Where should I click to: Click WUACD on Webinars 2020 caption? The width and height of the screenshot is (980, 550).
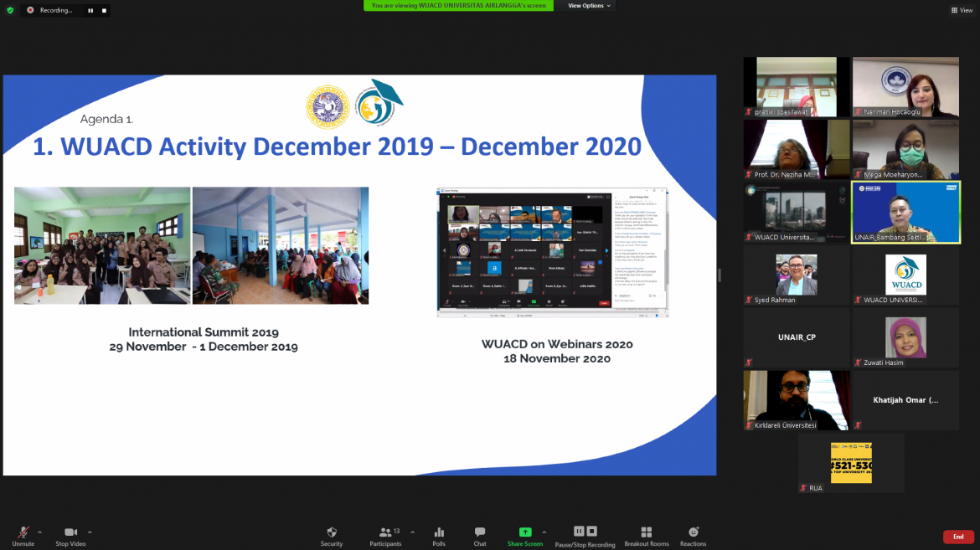click(x=557, y=352)
